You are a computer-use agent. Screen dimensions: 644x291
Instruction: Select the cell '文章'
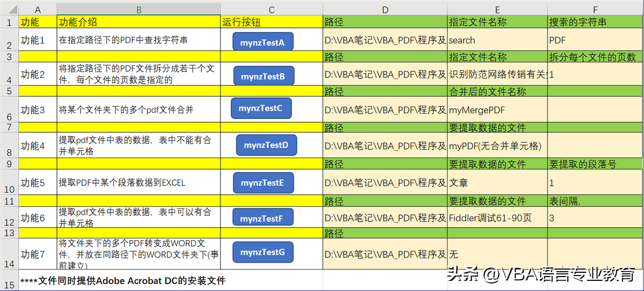point(497,182)
